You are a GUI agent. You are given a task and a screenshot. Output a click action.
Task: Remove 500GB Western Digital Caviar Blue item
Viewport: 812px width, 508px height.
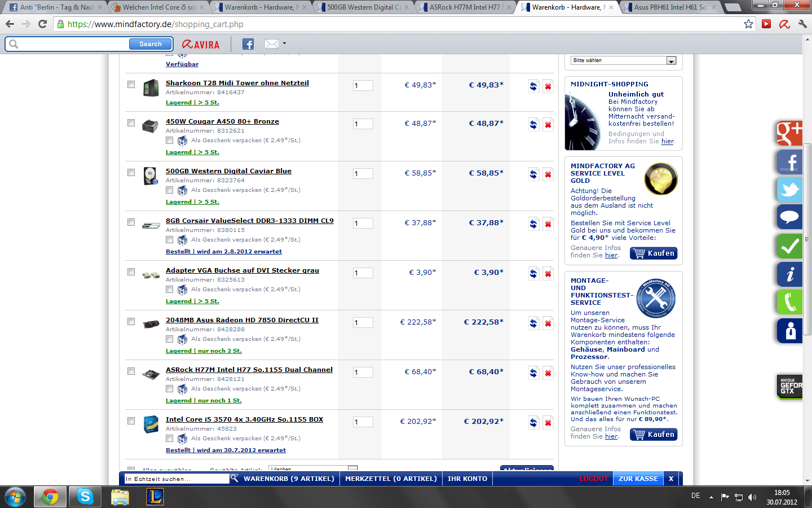coord(548,174)
